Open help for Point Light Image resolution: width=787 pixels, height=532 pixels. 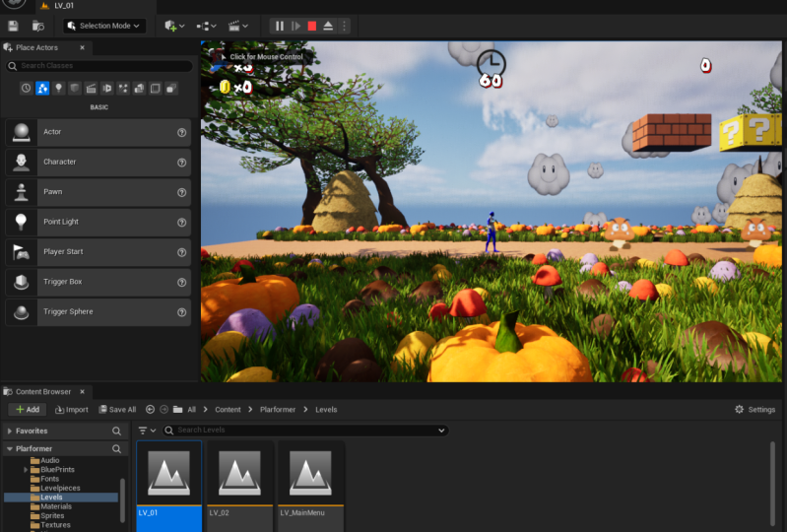pos(181,223)
